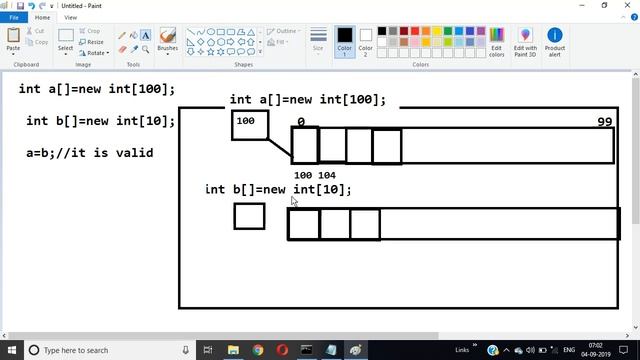Pick the Five-point star shape

click(x=211, y=52)
